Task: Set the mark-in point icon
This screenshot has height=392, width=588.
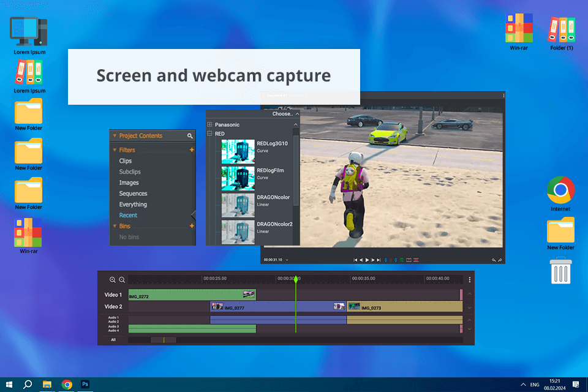Action: pos(386,260)
